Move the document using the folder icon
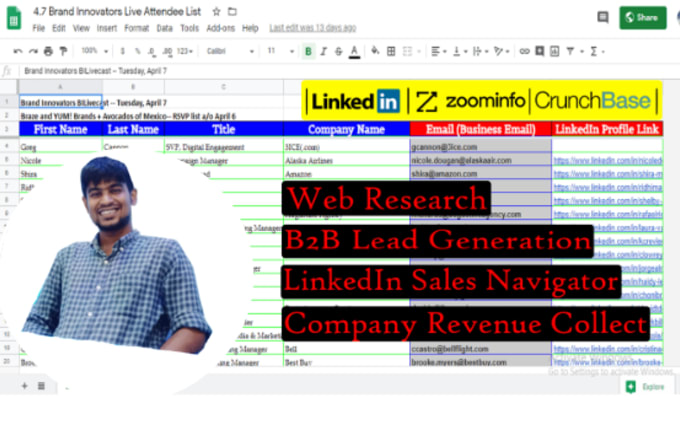 (x=232, y=12)
